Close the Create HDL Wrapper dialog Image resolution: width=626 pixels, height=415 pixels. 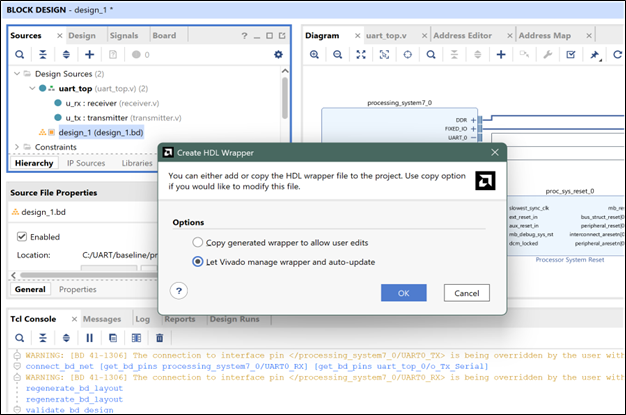(x=495, y=153)
